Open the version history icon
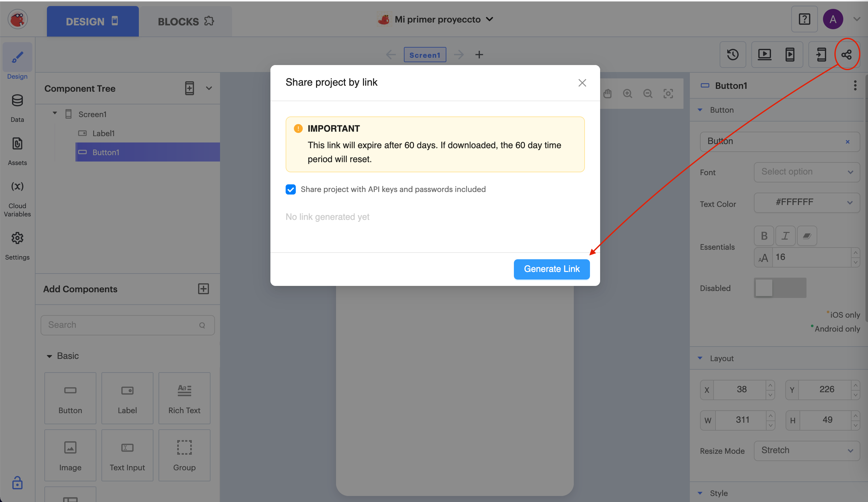The height and width of the screenshot is (502, 868). pos(733,55)
